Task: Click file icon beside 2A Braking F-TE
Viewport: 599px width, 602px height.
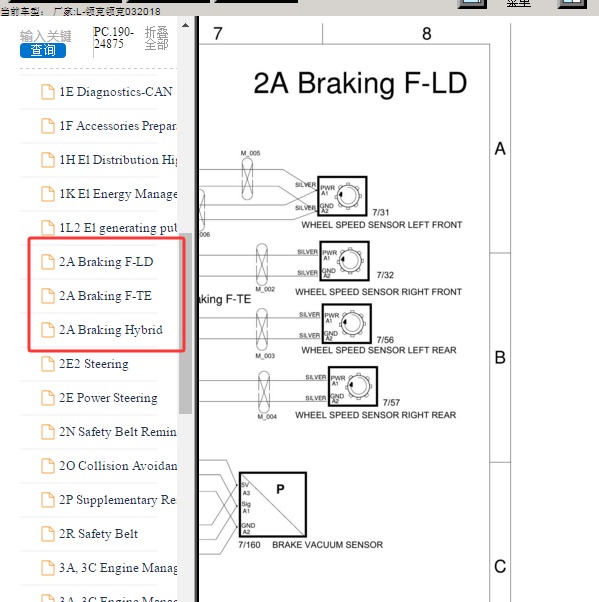Action: tap(48, 296)
